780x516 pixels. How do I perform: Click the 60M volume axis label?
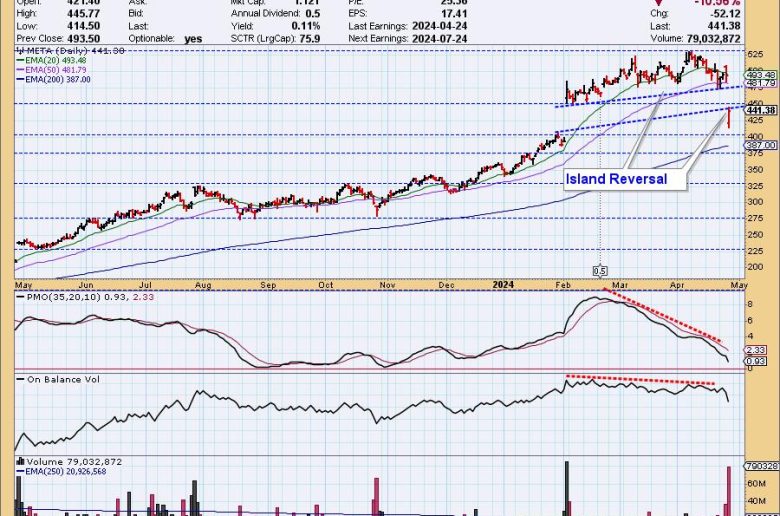click(756, 484)
